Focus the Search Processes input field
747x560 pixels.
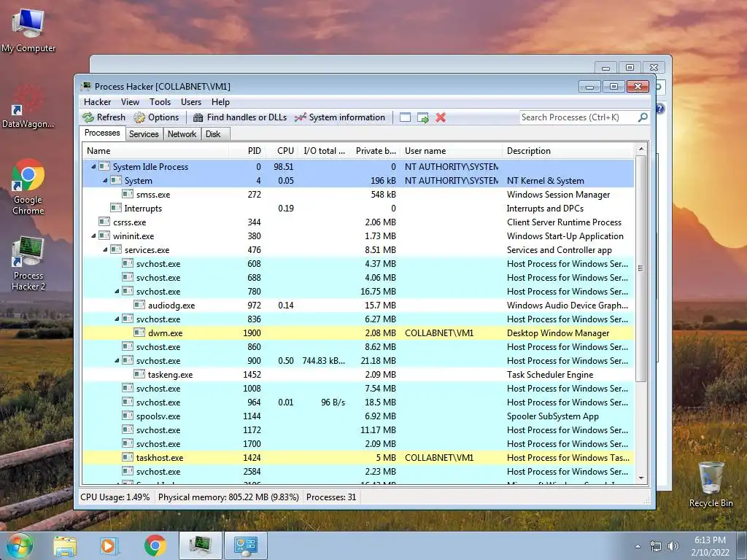[x=578, y=117]
